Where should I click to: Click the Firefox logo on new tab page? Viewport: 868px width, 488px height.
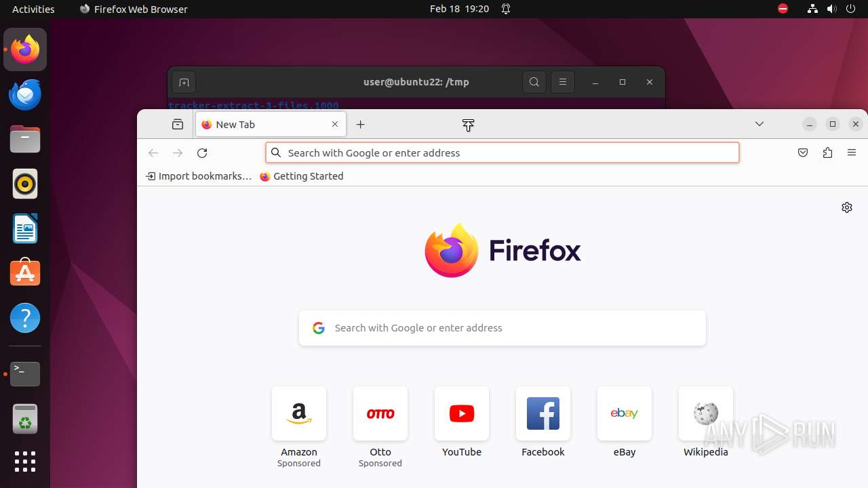(502, 250)
